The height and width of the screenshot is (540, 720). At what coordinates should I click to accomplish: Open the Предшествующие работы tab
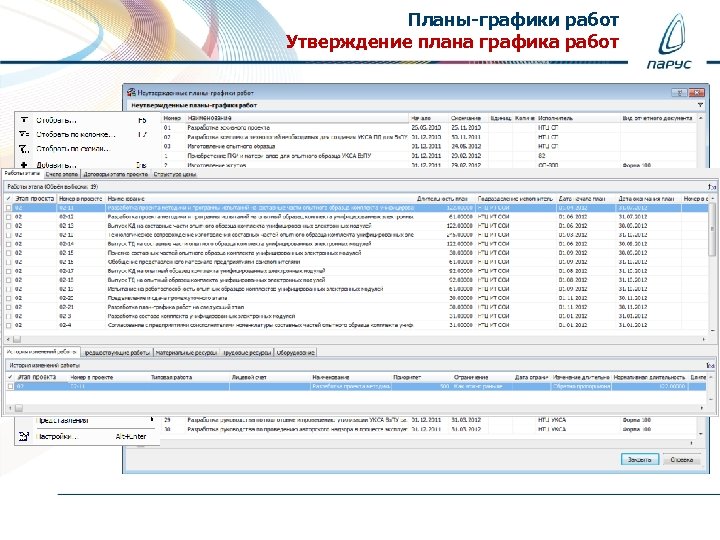click(x=117, y=353)
